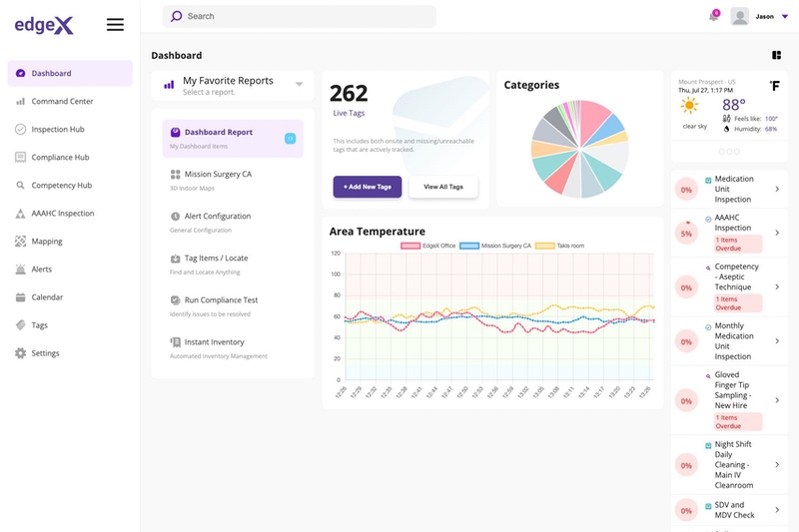
Task: Click the dashboard layout grid icon
Action: [x=776, y=56]
